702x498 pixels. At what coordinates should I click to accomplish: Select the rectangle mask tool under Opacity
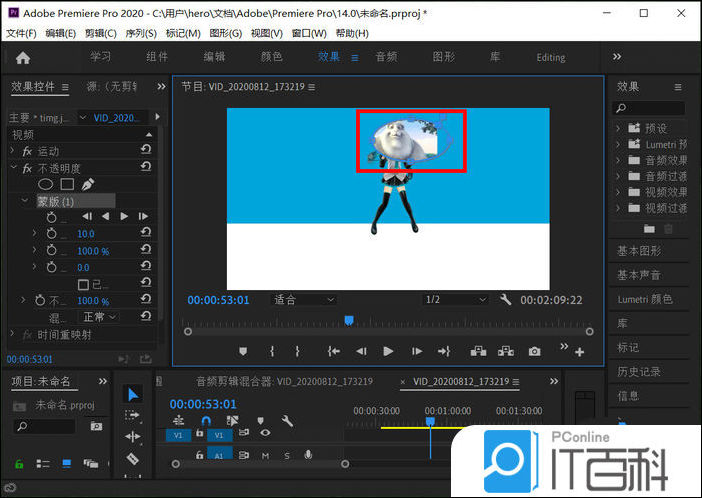[67, 184]
